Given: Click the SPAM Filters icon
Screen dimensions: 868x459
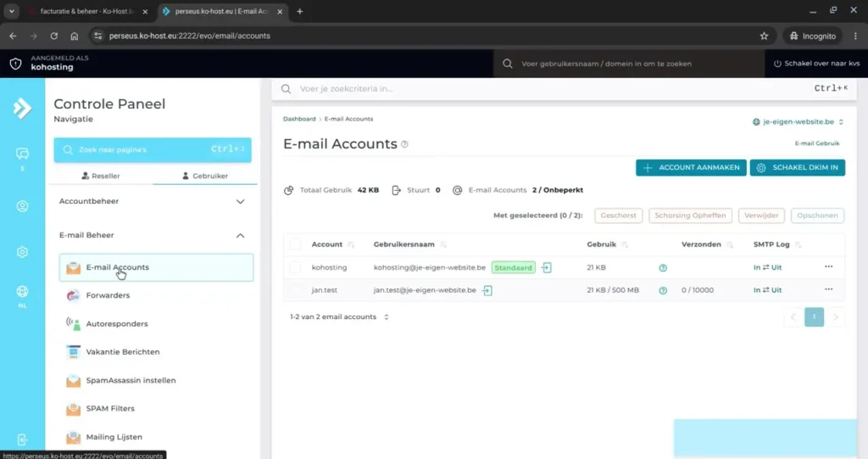Looking at the screenshot, I should tap(73, 409).
